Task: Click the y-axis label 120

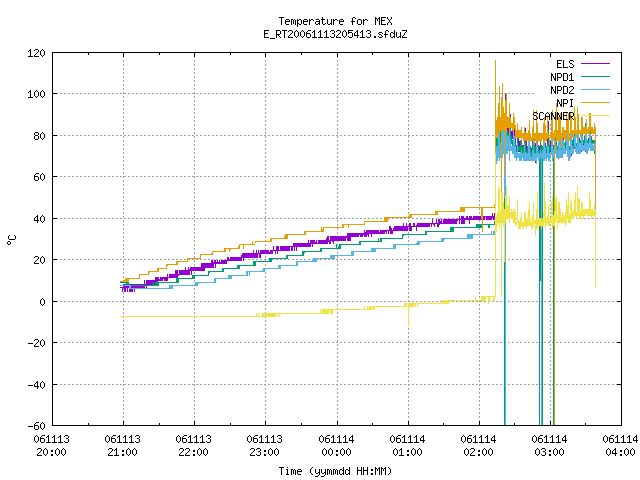Action: [36, 53]
